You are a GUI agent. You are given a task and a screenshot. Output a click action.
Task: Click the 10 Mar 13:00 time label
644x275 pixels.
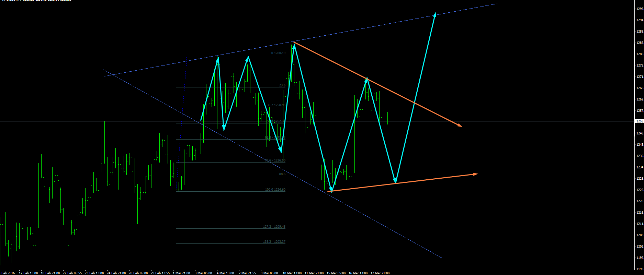(x=292, y=273)
